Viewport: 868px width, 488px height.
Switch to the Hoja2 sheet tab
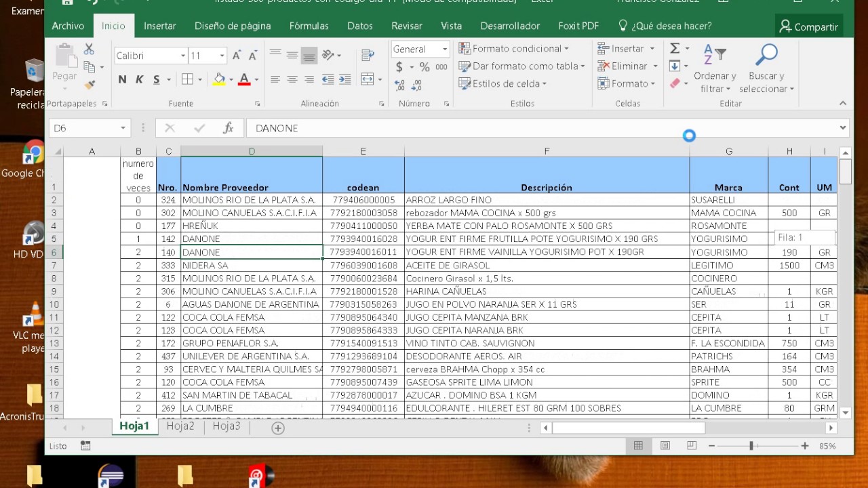pos(180,426)
